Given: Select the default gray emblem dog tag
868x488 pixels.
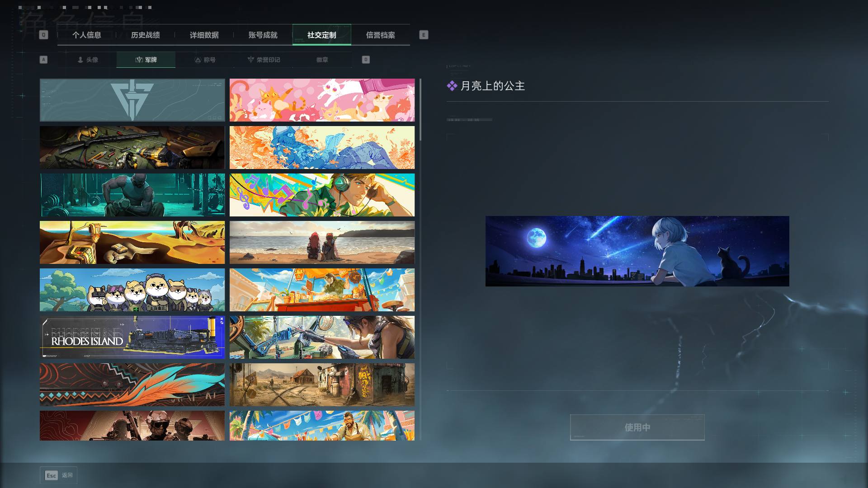Looking at the screenshot, I should coord(132,100).
